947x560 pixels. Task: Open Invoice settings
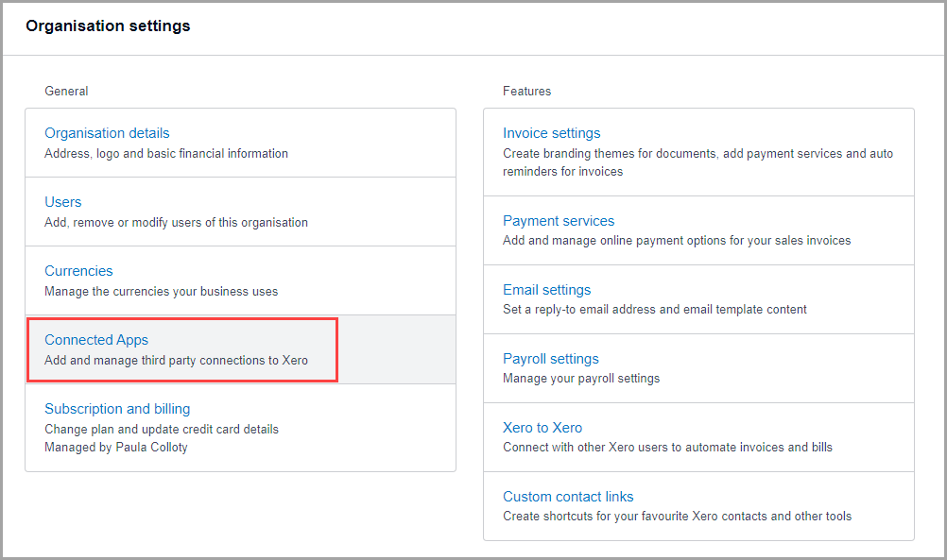click(x=551, y=133)
